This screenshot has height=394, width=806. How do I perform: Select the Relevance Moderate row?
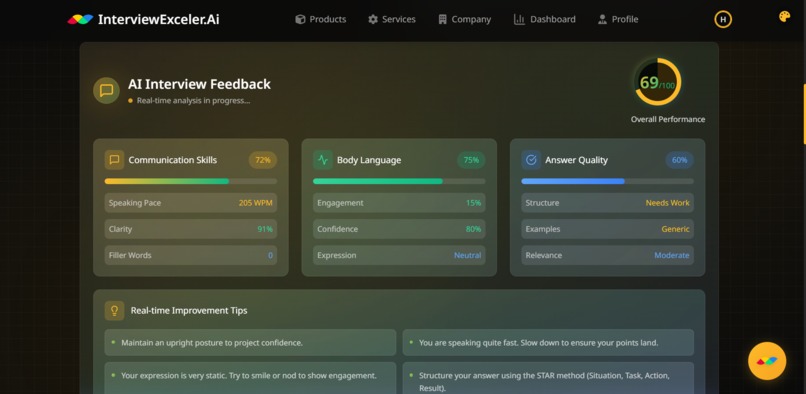[607, 255]
